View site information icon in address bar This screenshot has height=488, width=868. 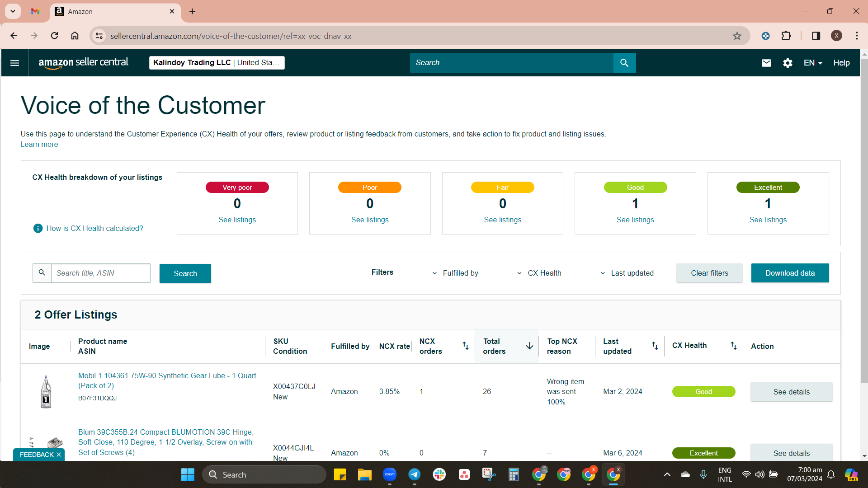[99, 36]
